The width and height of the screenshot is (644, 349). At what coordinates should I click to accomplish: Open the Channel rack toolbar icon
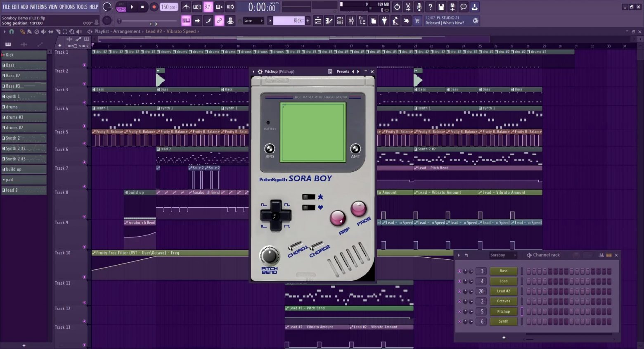tap(340, 21)
